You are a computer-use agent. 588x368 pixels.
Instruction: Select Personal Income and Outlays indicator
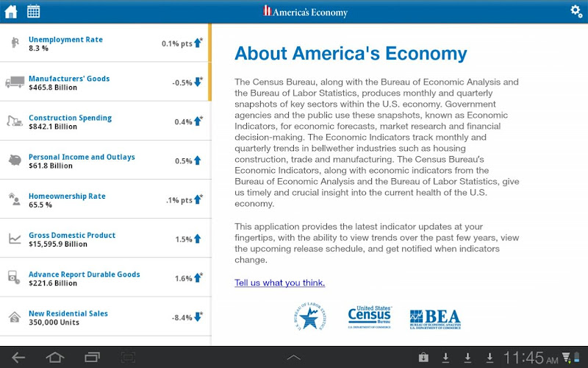[105, 160]
